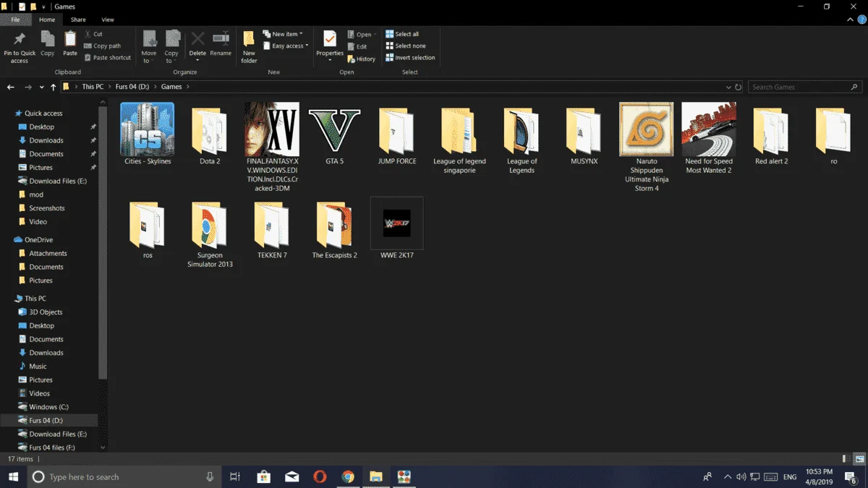Open the recent locations dropdown arrow
Image resolution: width=868 pixels, height=488 pixels.
pyautogui.click(x=41, y=87)
